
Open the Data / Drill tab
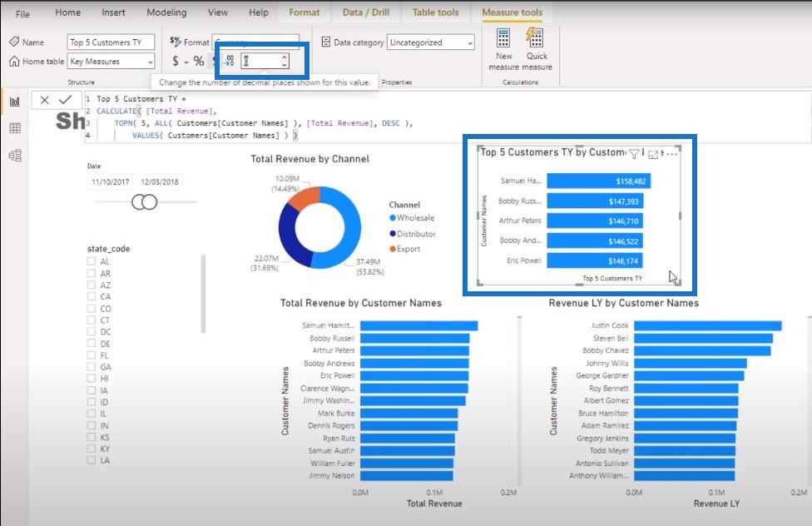pyautogui.click(x=365, y=12)
